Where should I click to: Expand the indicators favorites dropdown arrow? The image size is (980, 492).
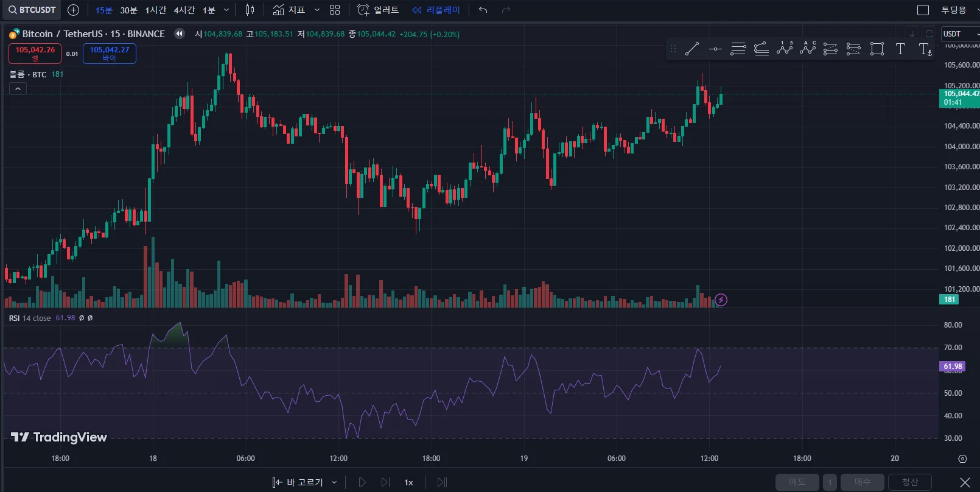[317, 10]
